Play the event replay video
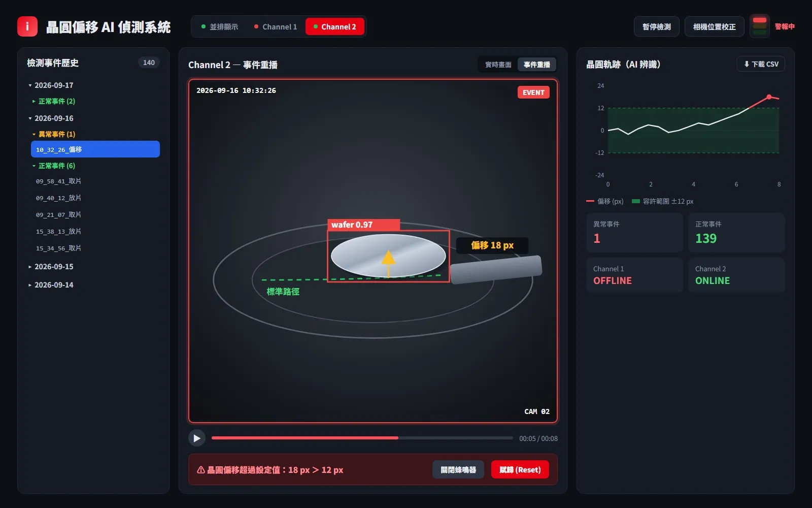Viewport: 812px width, 508px height. point(197,438)
